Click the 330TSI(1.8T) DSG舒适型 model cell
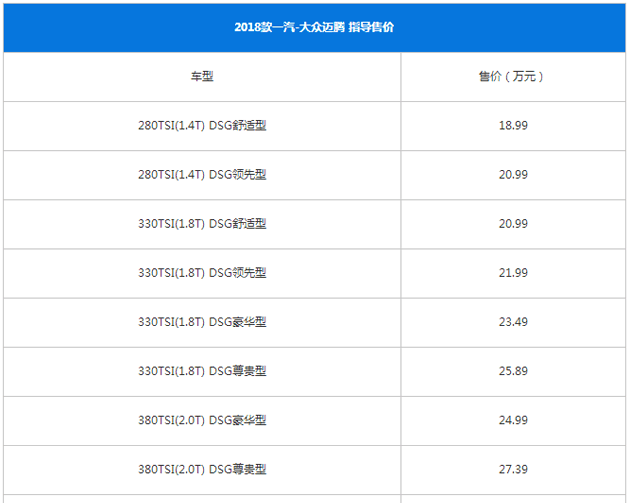 pos(202,223)
